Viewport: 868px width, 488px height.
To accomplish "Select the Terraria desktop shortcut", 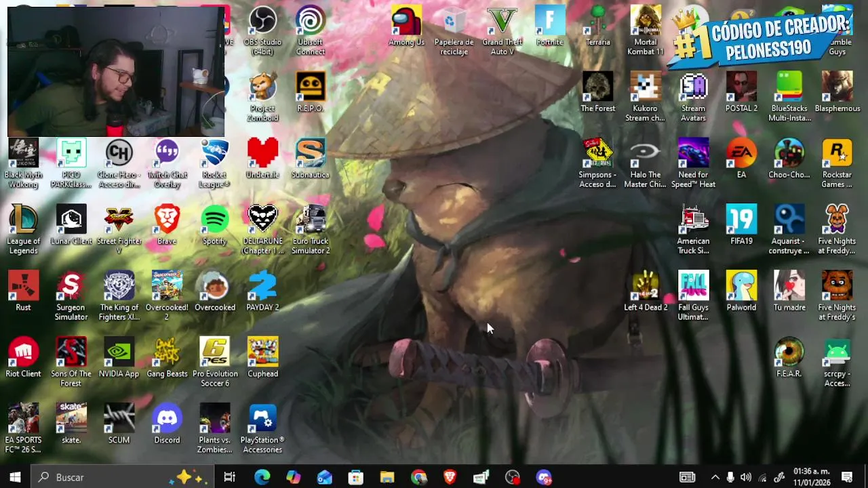I will point(597,27).
